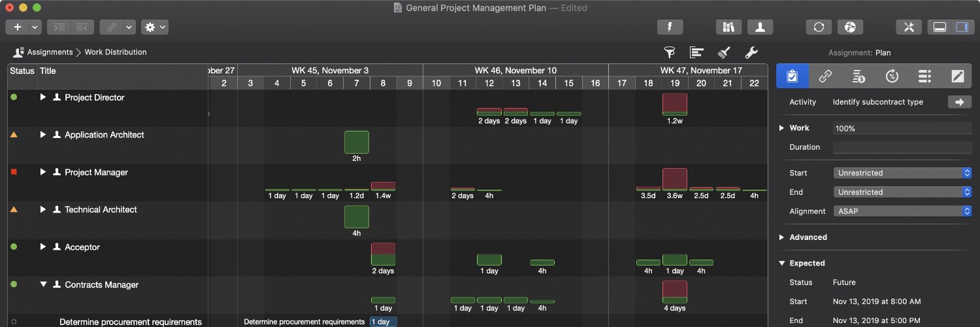Click Project Manager's 3.6w workload bar

click(x=675, y=179)
